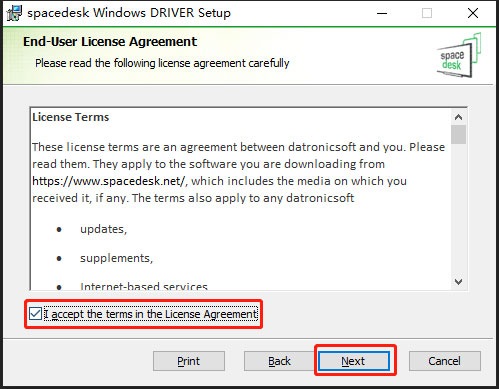Click the 'License Terms' heading in text box
The height and width of the screenshot is (389, 499).
click(71, 117)
